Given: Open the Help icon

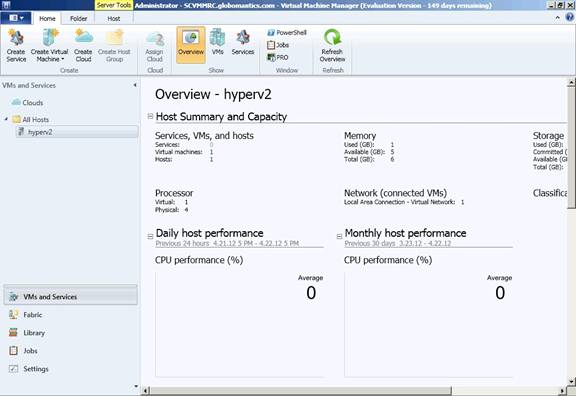Looking at the screenshot, I should (570, 17).
